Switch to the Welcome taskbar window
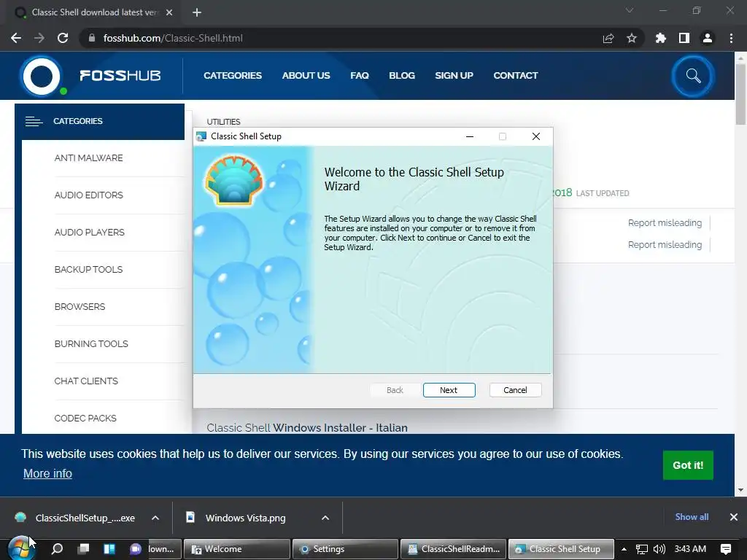The height and width of the screenshot is (560, 747). coord(237,549)
